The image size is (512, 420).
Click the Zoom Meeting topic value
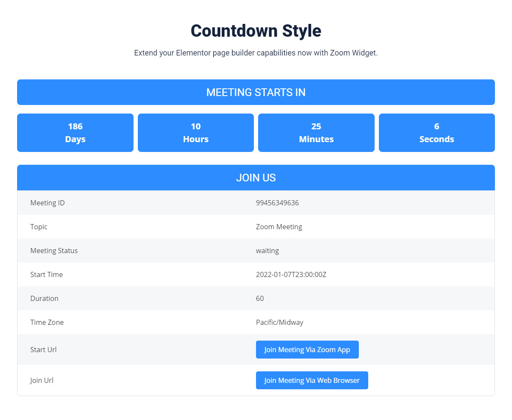(x=279, y=227)
